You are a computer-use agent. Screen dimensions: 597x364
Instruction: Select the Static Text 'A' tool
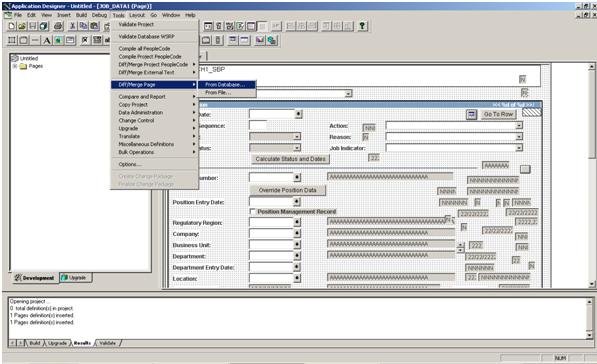[46, 40]
